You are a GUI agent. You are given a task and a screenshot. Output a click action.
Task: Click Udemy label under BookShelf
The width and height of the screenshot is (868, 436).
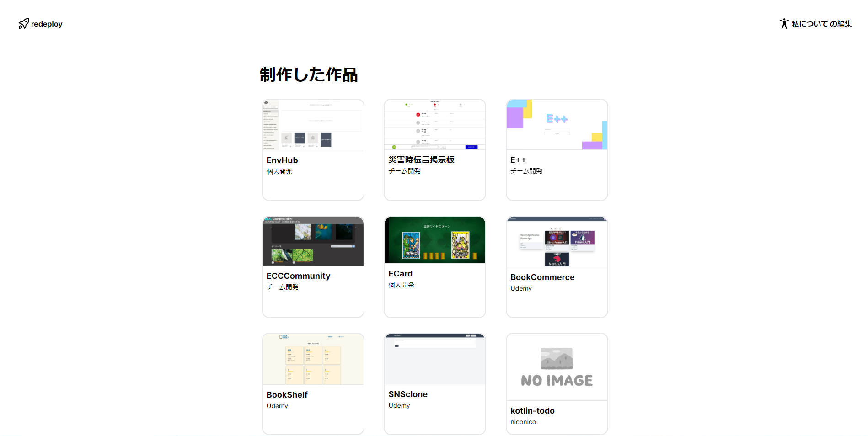(x=277, y=406)
